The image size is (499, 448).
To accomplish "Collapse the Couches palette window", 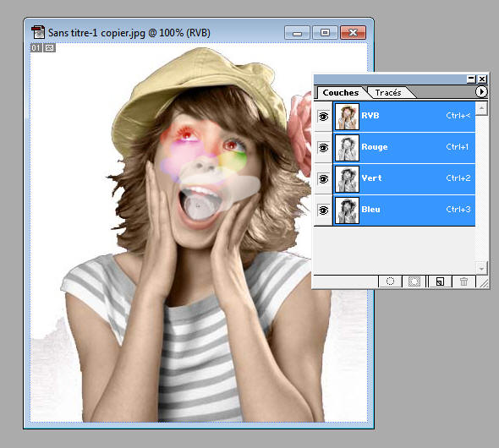I will [471, 79].
